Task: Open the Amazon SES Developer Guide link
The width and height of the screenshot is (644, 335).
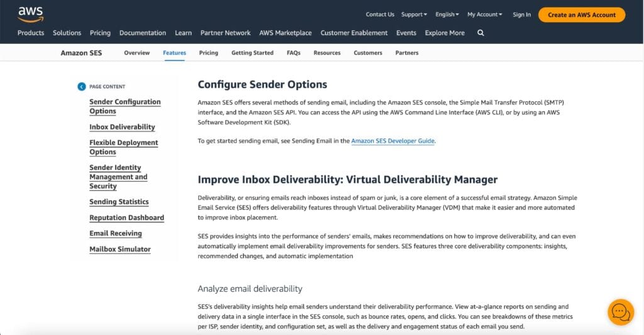Action: (392, 141)
